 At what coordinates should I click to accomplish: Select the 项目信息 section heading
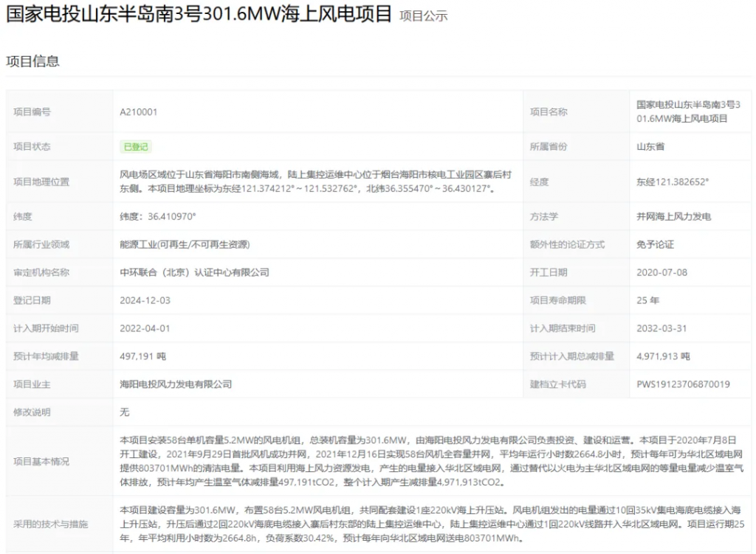[x=32, y=61]
